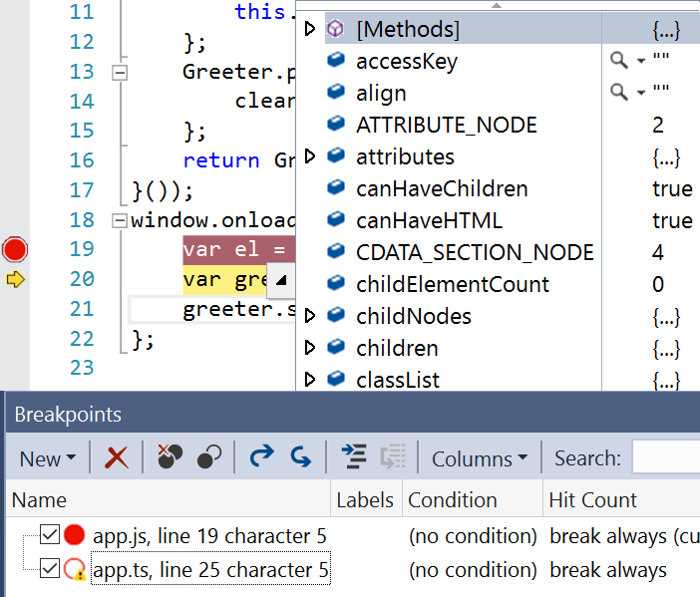Click Delete All Breakpoints icon
The image size is (700, 597).
tap(171, 456)
